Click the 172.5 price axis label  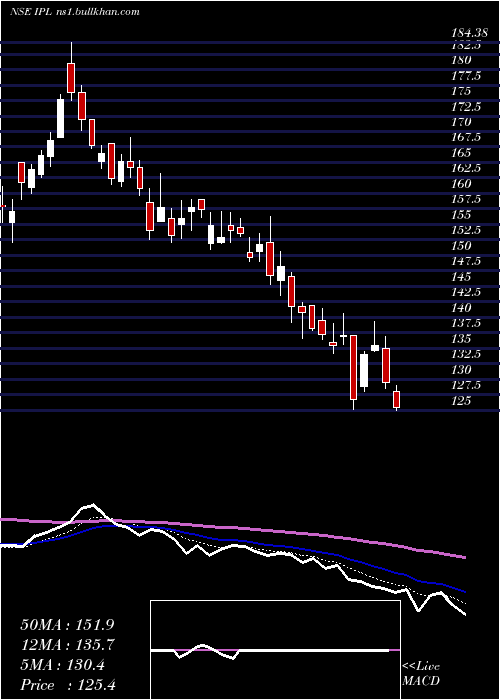point(467,107)
